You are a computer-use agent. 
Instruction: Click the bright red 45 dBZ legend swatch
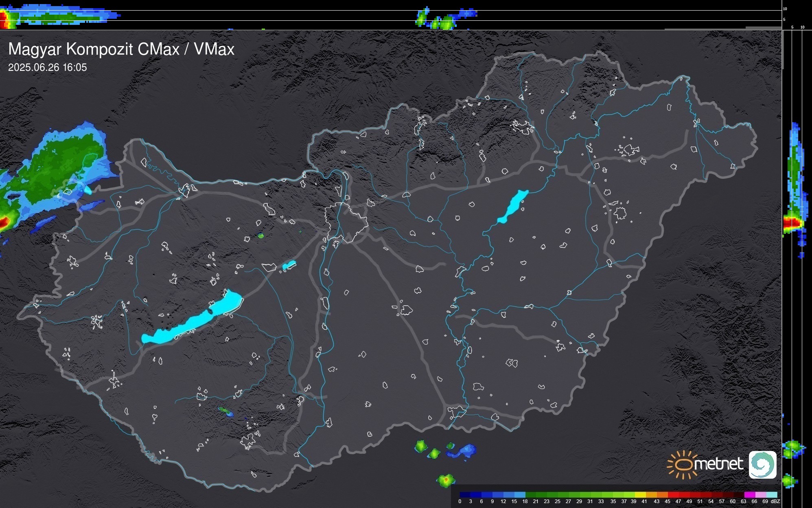pyautogui.click(x=673, y=495)
